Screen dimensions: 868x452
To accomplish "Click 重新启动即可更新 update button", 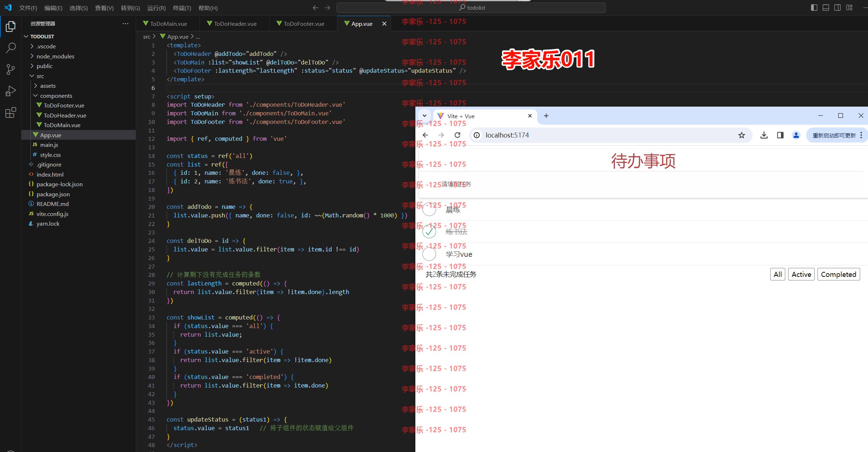I will point(834,135).
